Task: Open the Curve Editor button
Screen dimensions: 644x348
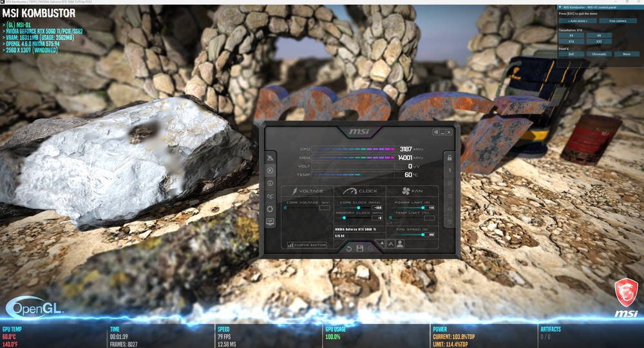Action: click(307, 245)
